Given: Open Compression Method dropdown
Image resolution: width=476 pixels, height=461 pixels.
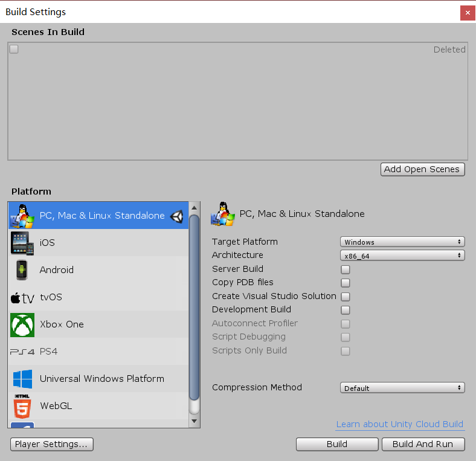Looking at the screenshot, I should [x=402, y=388].
